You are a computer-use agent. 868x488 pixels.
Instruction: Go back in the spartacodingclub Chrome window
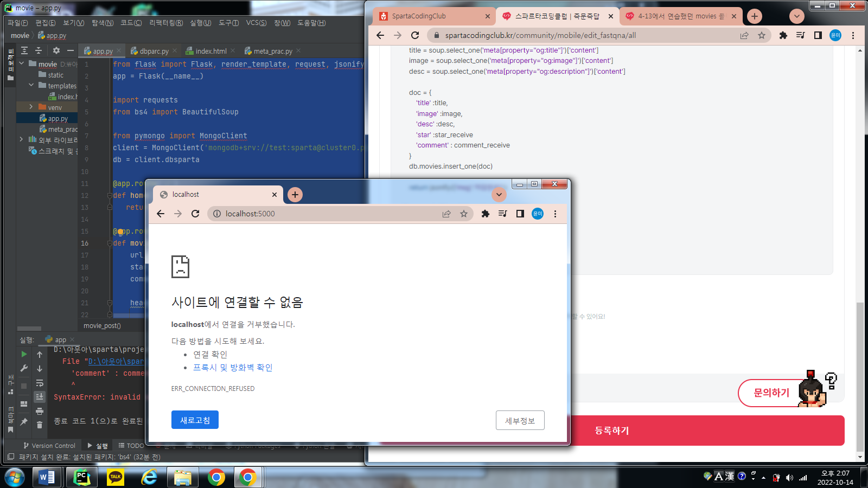pyautogui.click(x=380, y=35)
